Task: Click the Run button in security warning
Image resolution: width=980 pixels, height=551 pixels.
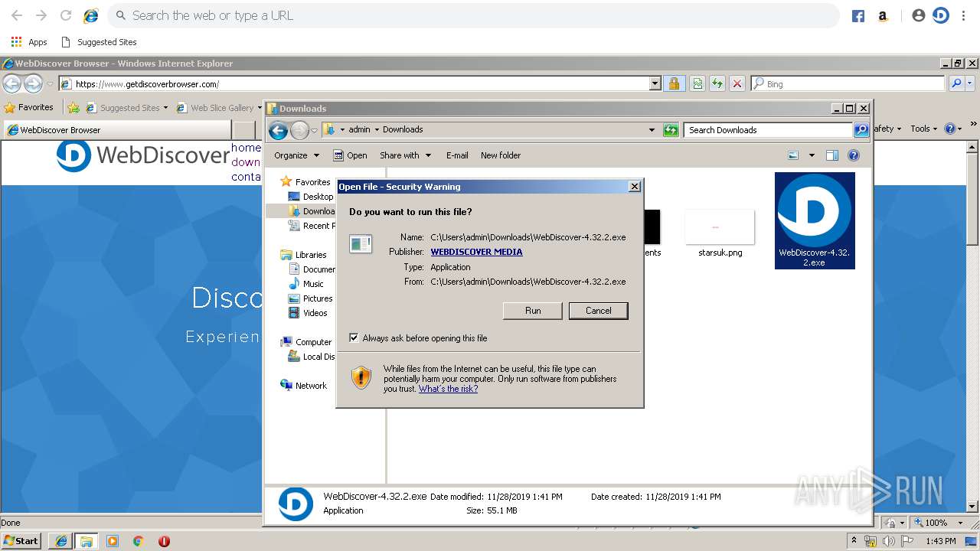Action: click(x=533, y=311)
